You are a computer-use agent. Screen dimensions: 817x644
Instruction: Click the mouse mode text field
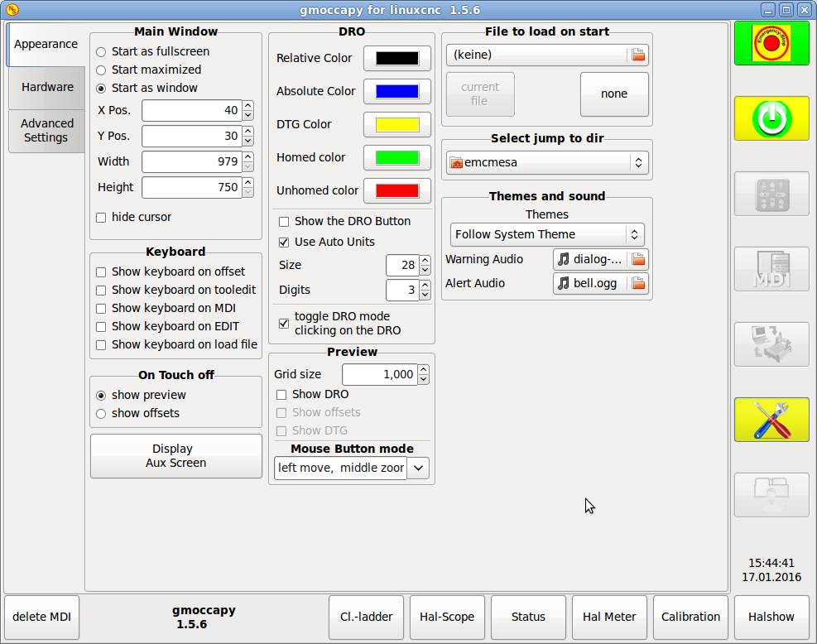click(341, 468)
